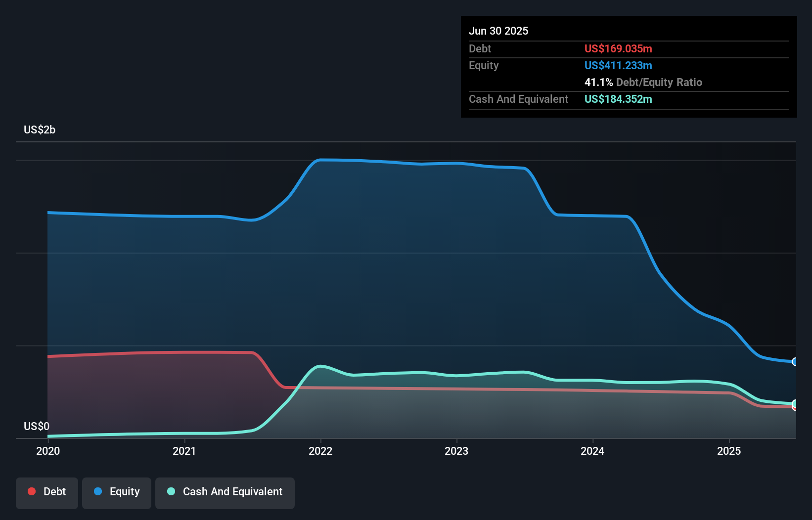
Task: Click the red Debt legend dot
Action: coord(32,491)
